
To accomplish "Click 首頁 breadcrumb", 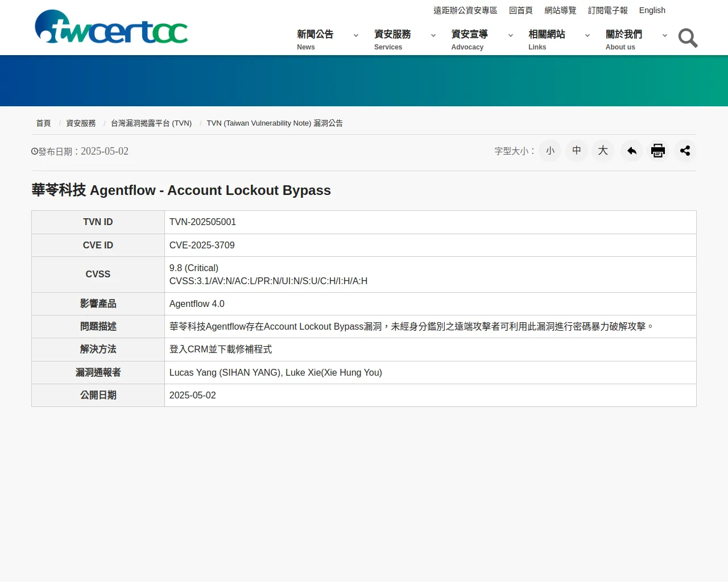I will (x=43, y=123).
